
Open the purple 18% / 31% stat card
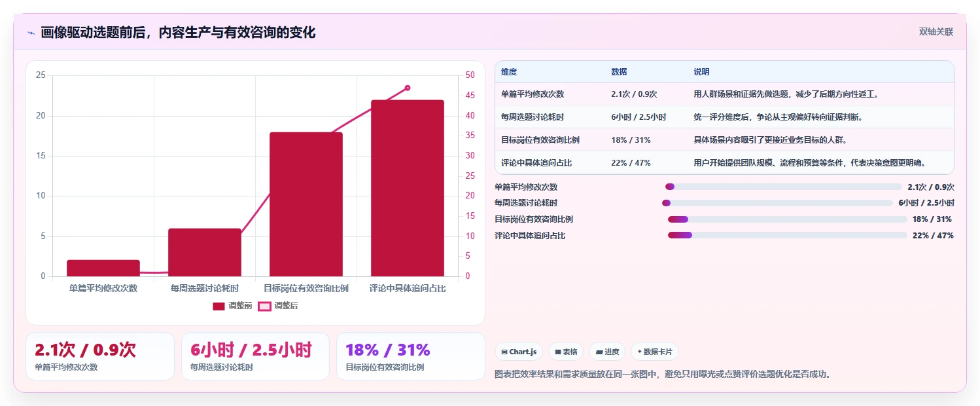point(411,356)
